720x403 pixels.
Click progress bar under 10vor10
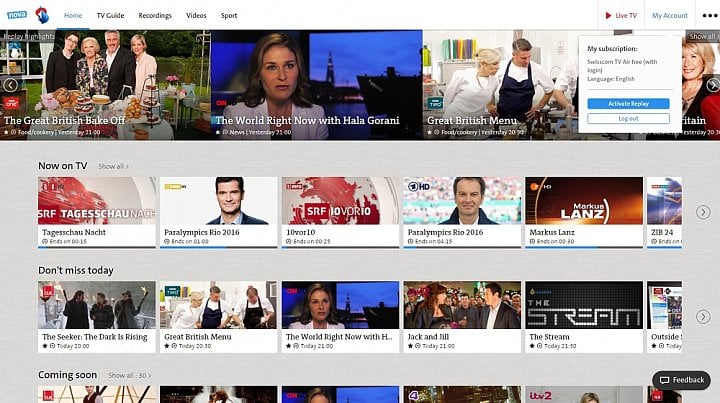[340, 247]
